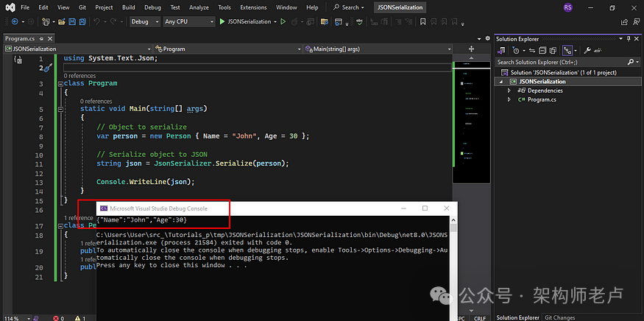The image size is (644, 321).
Task: Open the Analyze menu
Action: pyautogui.click(x=199, y=7)
